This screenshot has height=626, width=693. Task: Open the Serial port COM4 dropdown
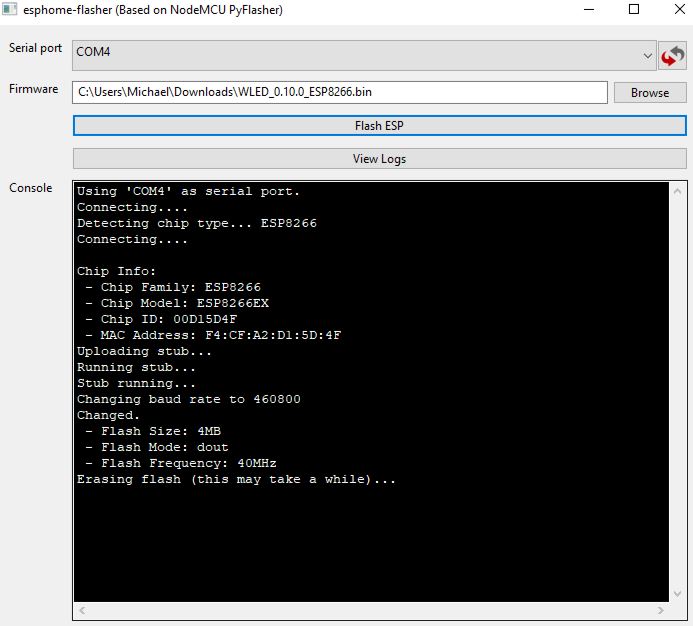point(364,55)
